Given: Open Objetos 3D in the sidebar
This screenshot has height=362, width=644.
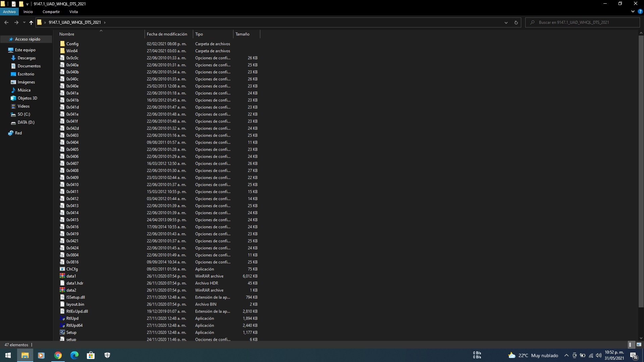Looking at the screenshot, I should click(x=27, y=98).
